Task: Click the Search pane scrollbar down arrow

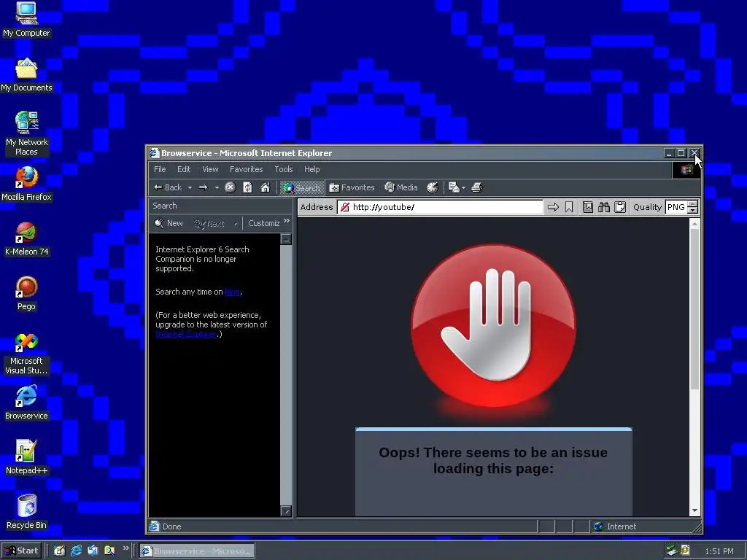Action: tap(286, 511)
